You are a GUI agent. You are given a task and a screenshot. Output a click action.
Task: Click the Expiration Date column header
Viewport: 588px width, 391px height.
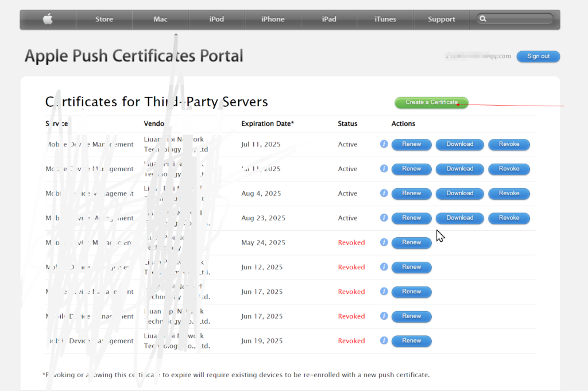pyautogui.click(x=267, y=123)
